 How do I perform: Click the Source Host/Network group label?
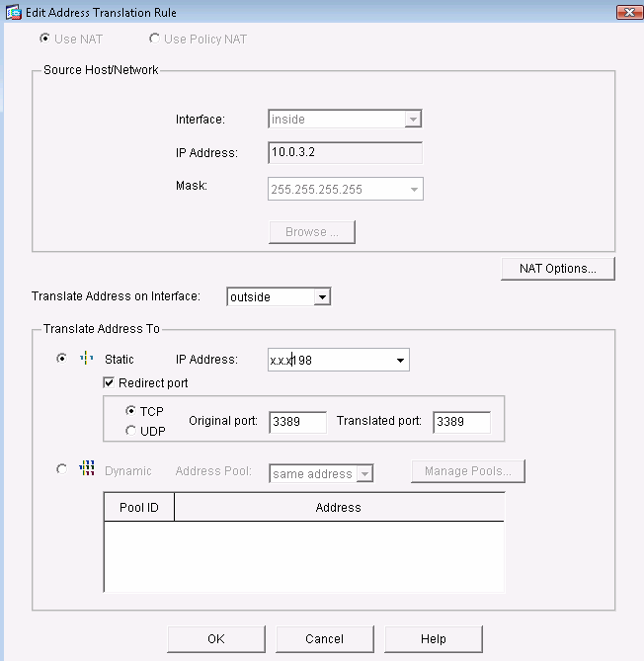101,69
